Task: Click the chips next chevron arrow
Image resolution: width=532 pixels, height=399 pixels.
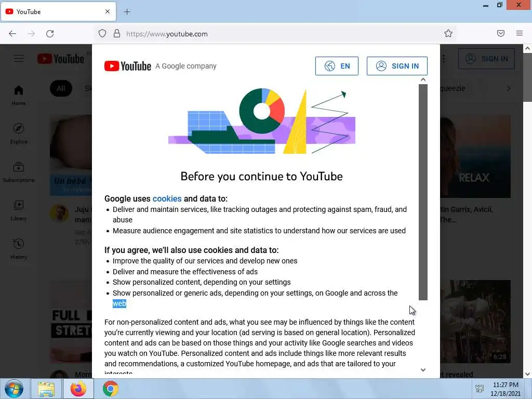Action: [x=509, y=88]
